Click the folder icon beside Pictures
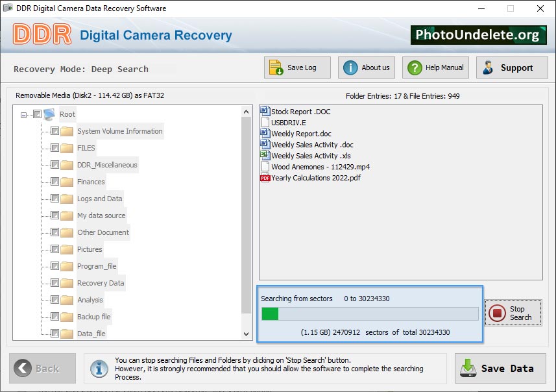This screenshot has height=392, width=556. click(67, 249)
